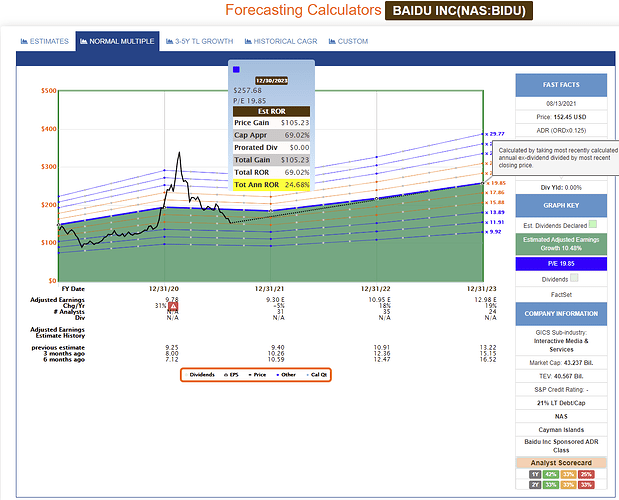Click the 12/30/2023 date in tooltip

click(x=272, y=81)
